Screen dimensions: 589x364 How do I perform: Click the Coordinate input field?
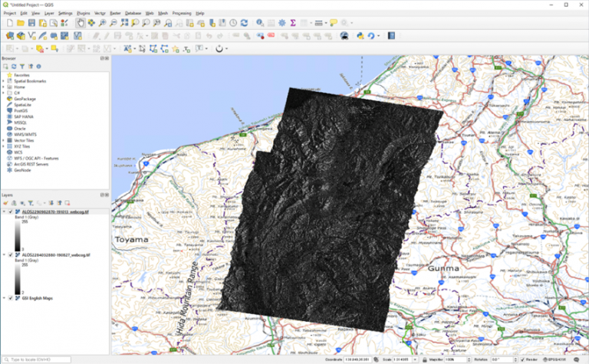358,359
